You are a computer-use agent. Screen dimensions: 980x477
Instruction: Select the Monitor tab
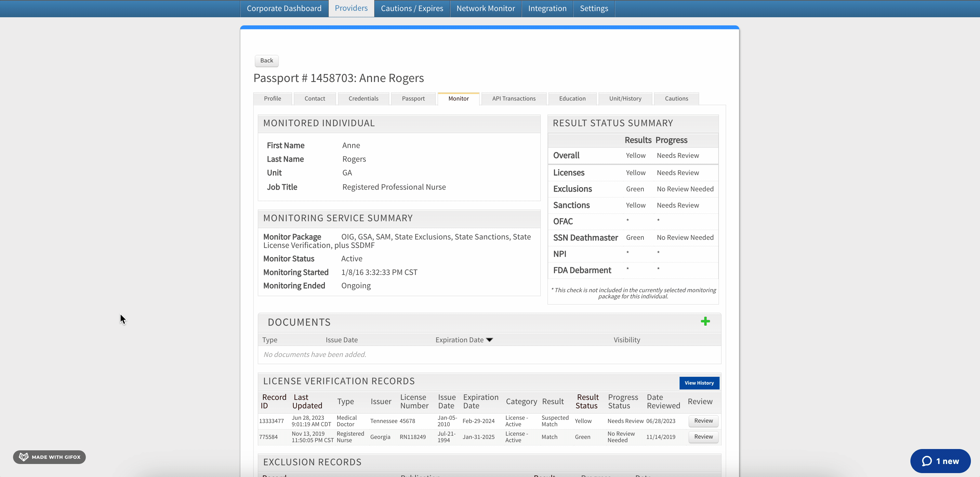[x=458, y=99]
